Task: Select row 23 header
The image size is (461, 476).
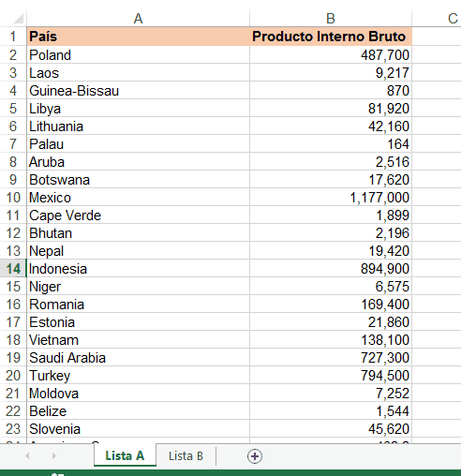Action: click(13, 429)
